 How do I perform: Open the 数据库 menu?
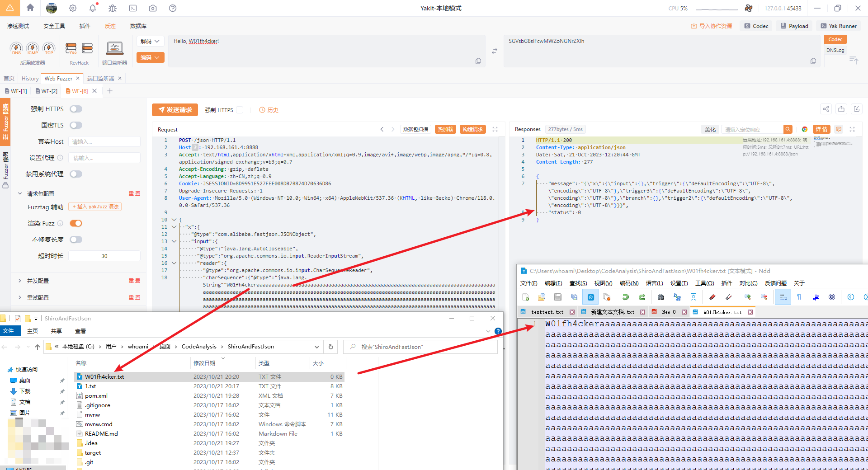(x=138, y=26)
